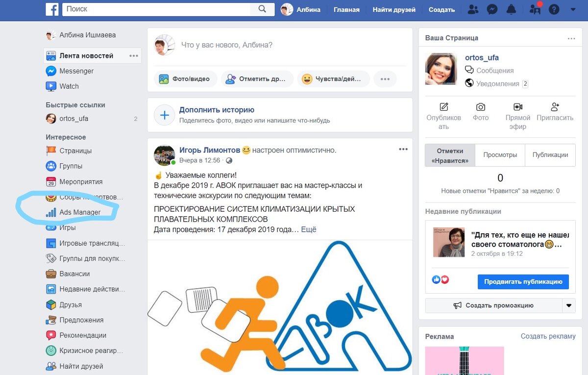Open the dropdown arrow beside Создать промоакцию

569,305
